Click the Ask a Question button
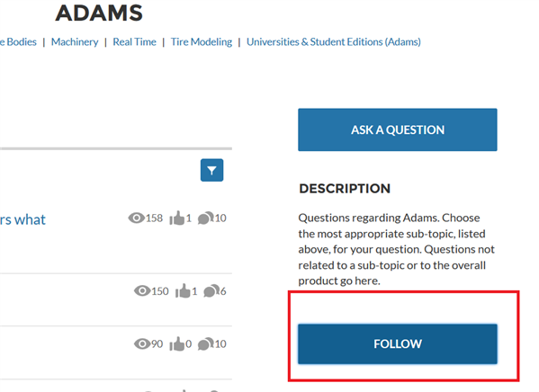The width and height of the screenshot is (539, 392). pos(398,129)
